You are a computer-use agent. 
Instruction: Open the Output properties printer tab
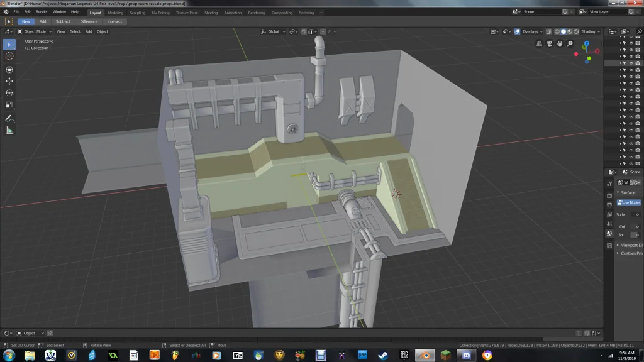[609, 205]
